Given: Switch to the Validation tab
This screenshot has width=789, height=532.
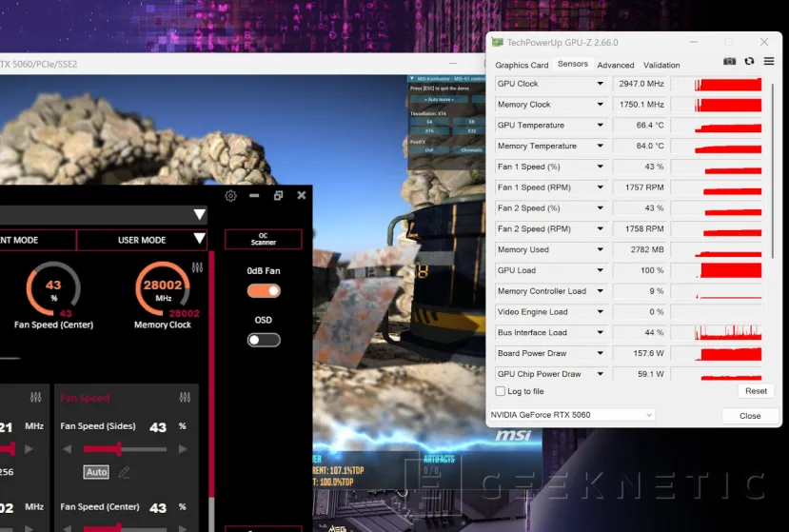Looking at the screenshot, I should (661, 65).
